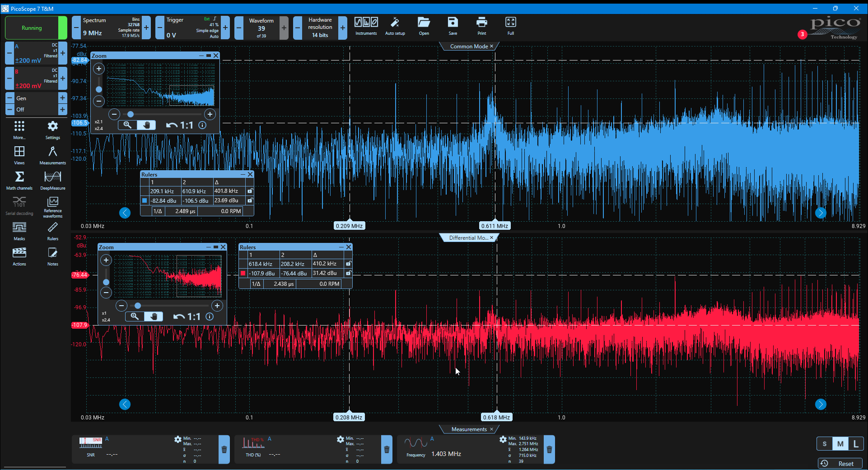Select hand pan tool in lower Zoom panel
This screenshot has width=868, height=470.
point(154,316)
